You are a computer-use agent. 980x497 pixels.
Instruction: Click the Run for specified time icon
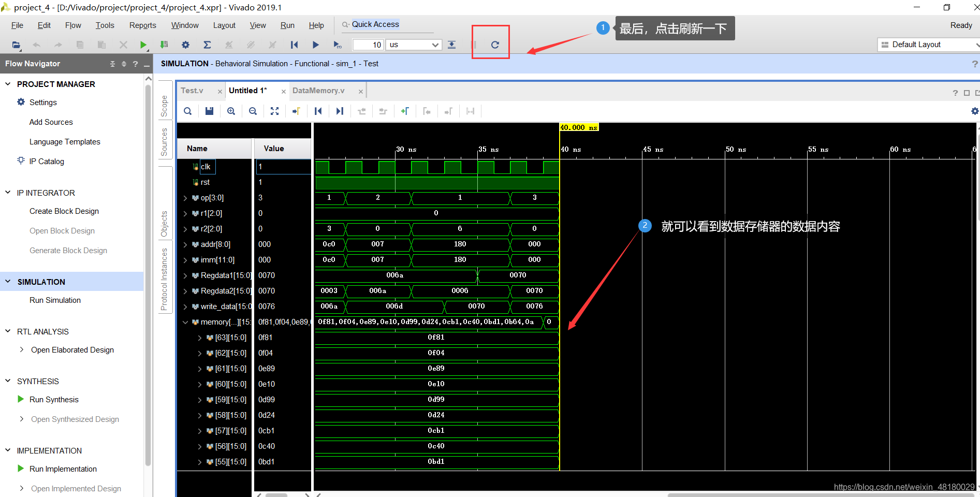pyautogui.click(x=337, y=45)
